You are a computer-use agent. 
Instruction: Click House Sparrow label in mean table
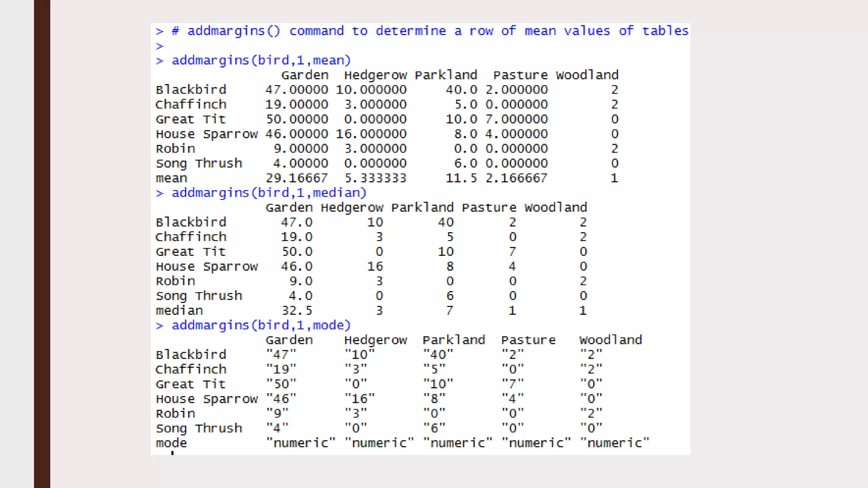pos(206,134)
